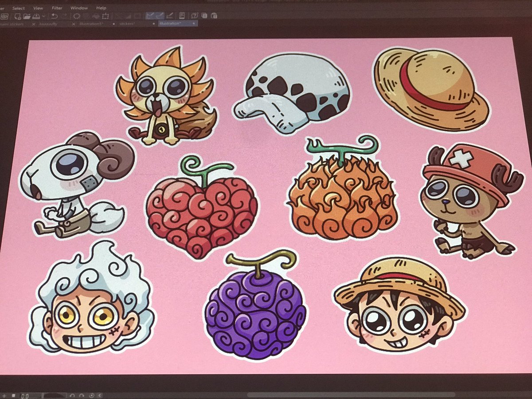Click the straw-hat Luffy face sticker
The height and width of the screenshot is (399, 532).
point(400,305)
